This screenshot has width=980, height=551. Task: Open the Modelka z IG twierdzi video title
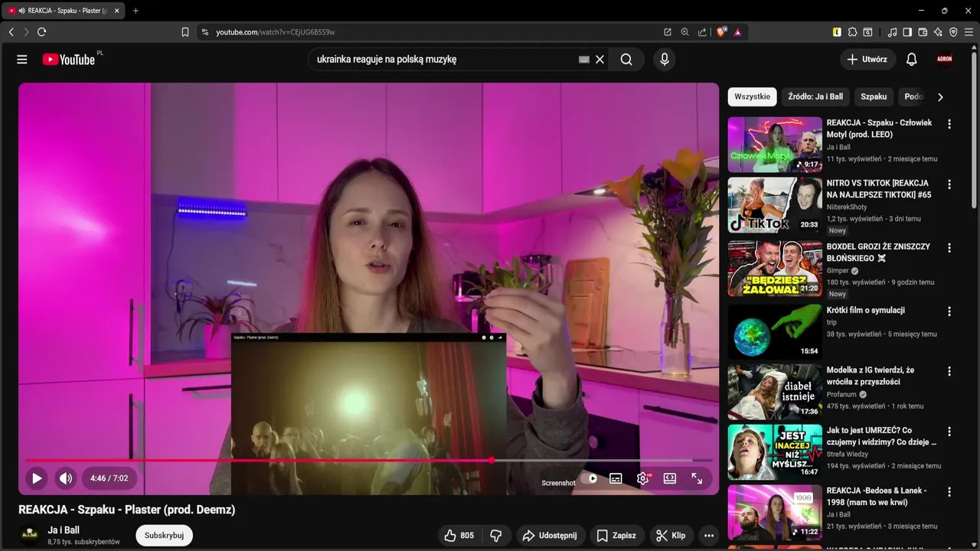(871, 376)
